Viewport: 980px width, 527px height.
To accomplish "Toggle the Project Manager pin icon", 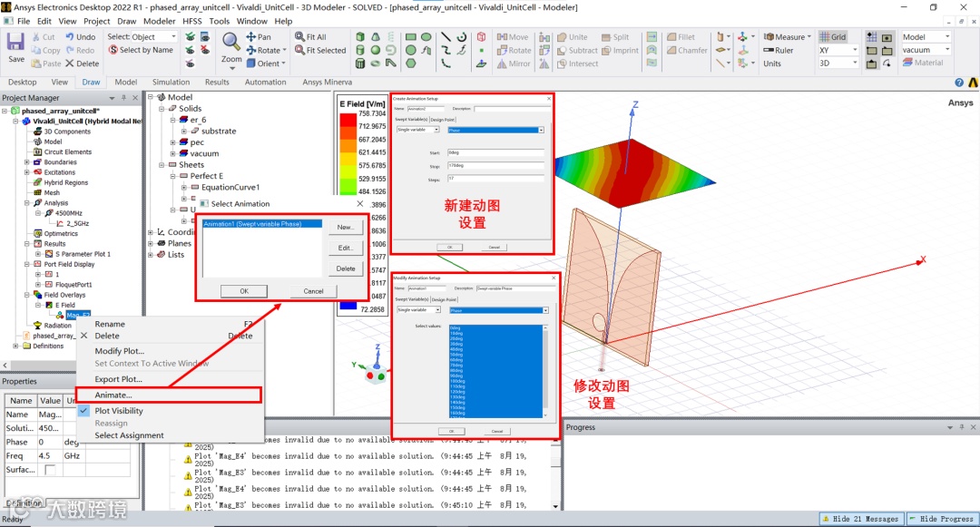I will 123,98.
